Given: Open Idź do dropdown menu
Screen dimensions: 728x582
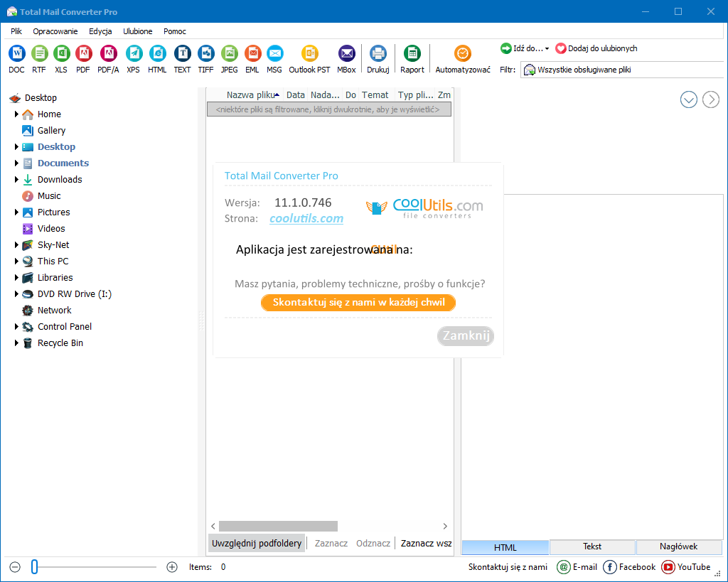Looking at the screenshot, I should (x=525, y=48).
